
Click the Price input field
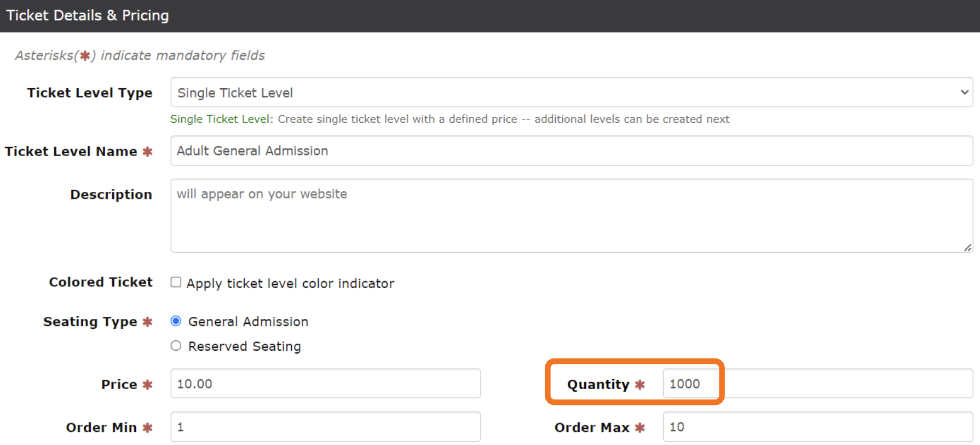[x=325, y=384]
